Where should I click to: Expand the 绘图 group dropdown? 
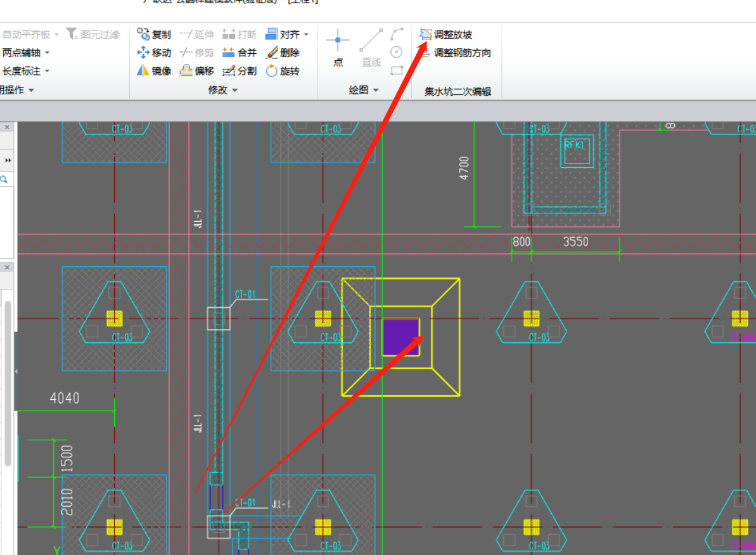click(376, 90)
